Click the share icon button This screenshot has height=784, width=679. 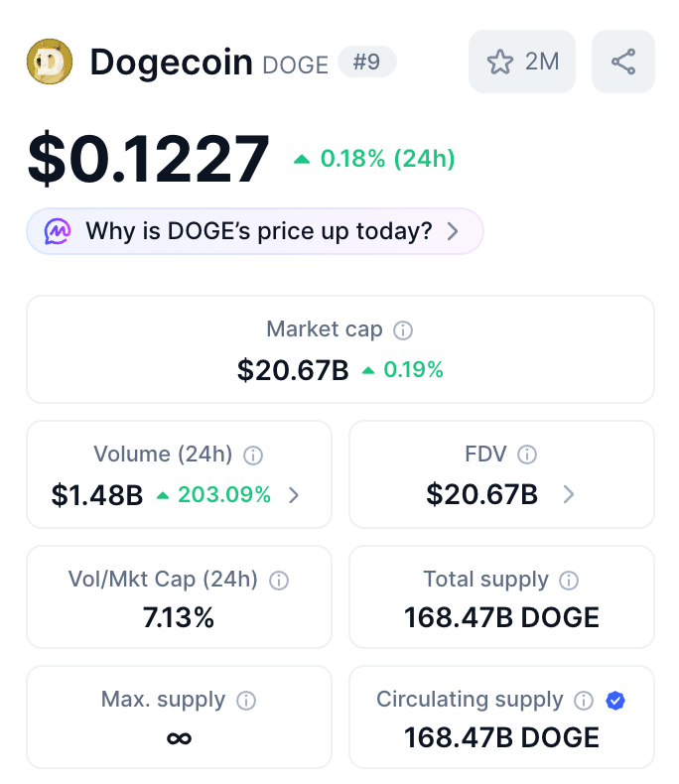(623, 62)
